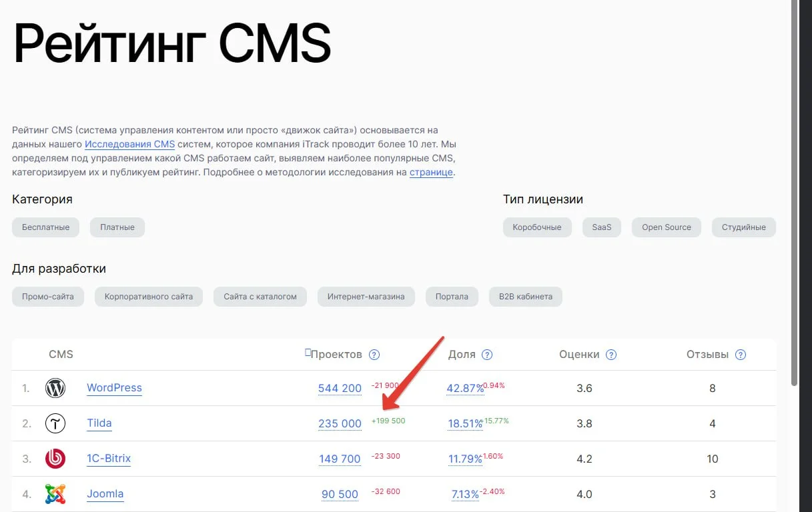
Task: Click the +199 500 change for Tilda
Action: (x=388, y=421)
